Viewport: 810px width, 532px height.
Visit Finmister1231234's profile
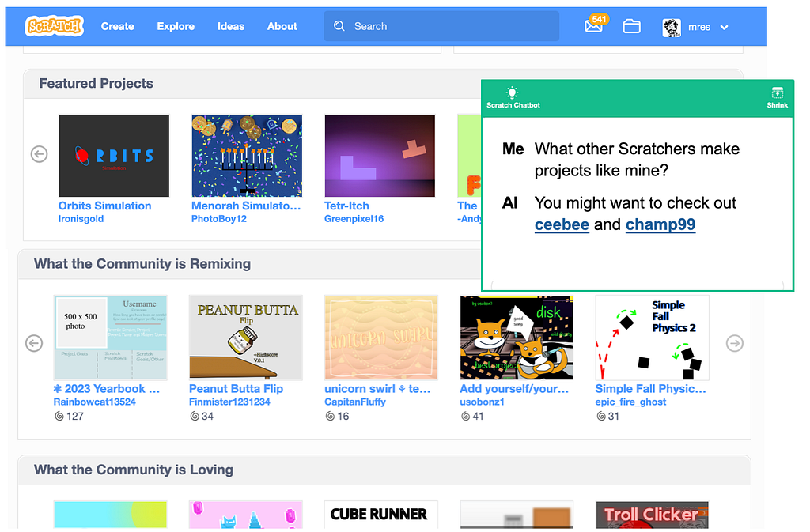coord(229,402)
